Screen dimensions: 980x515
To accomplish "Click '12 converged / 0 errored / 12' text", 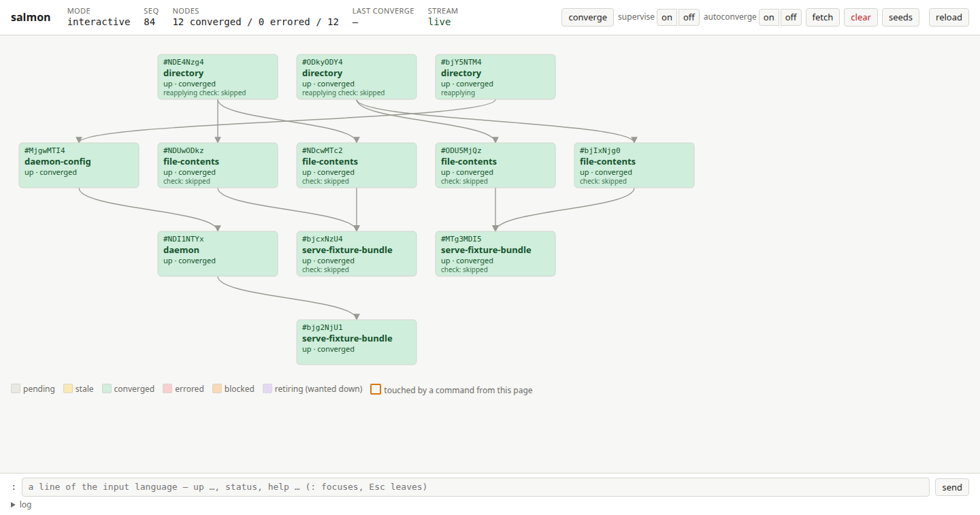I will click(x=256, y=22).
